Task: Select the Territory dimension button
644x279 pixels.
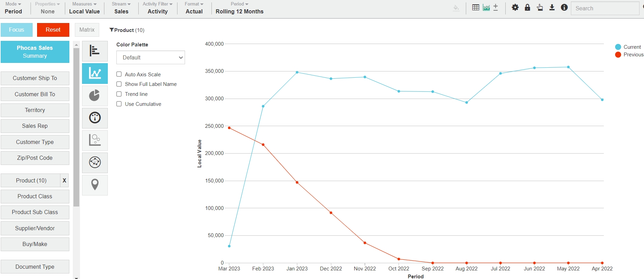Action: click(35, 110)
